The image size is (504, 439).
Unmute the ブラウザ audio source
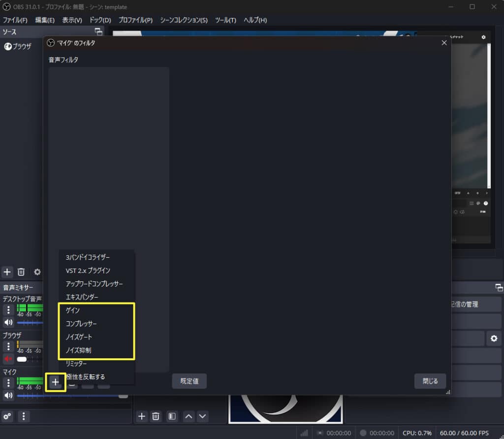[8, 359]
